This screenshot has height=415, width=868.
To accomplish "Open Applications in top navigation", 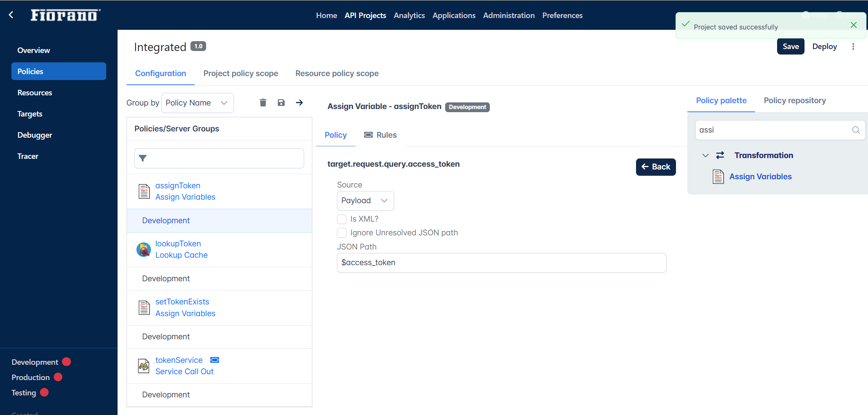I will (454, 15).
